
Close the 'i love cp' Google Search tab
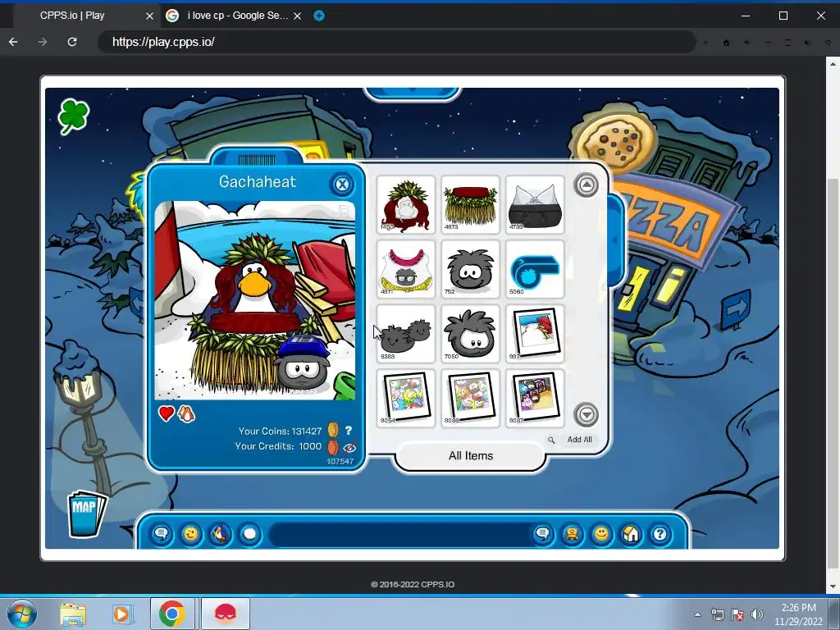tap(297, 16)
